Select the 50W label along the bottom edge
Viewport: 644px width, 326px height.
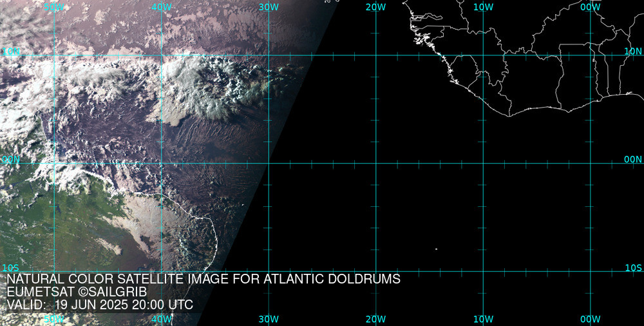(x=54, y=319)
